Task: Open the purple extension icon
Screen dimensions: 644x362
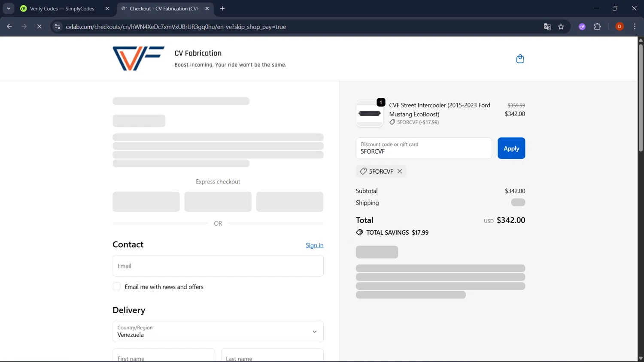Action: 582,27
